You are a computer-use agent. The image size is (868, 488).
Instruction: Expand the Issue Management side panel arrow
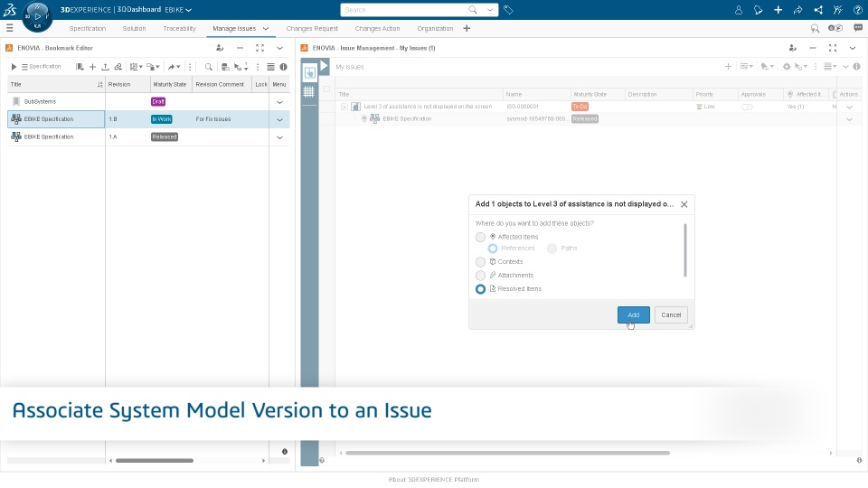tap(324, 66)
